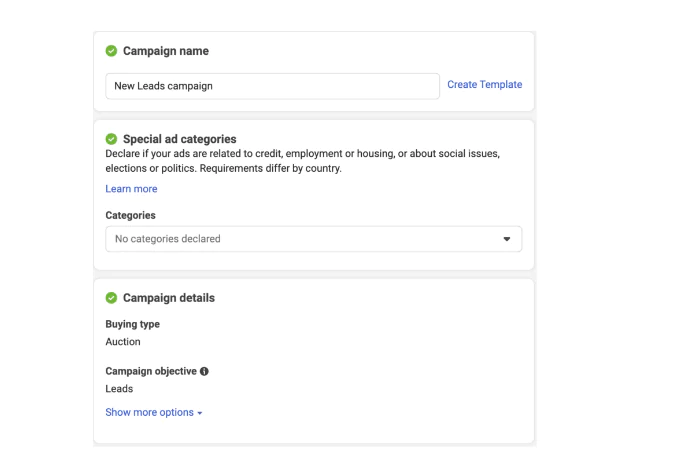696x464 pixels.
Task: Click the Campaign details heading
Action: click(168, 298)
